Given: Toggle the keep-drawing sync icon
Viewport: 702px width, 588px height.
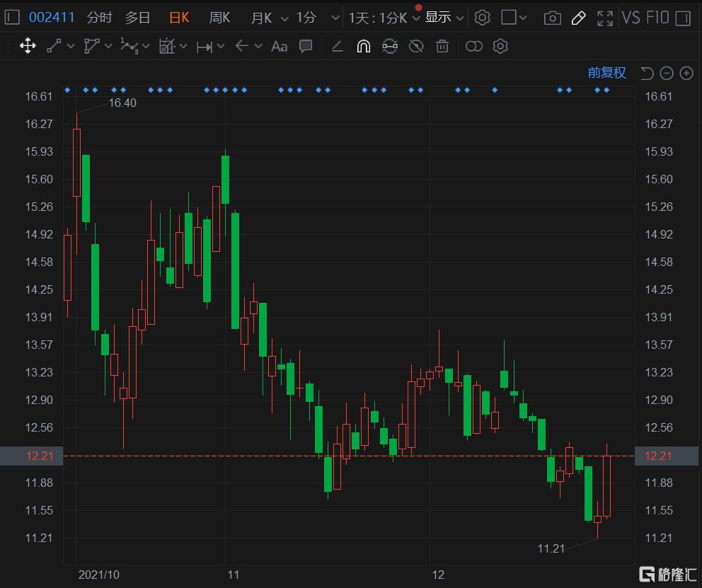Looking at the screenshot, I should point(390,46).
